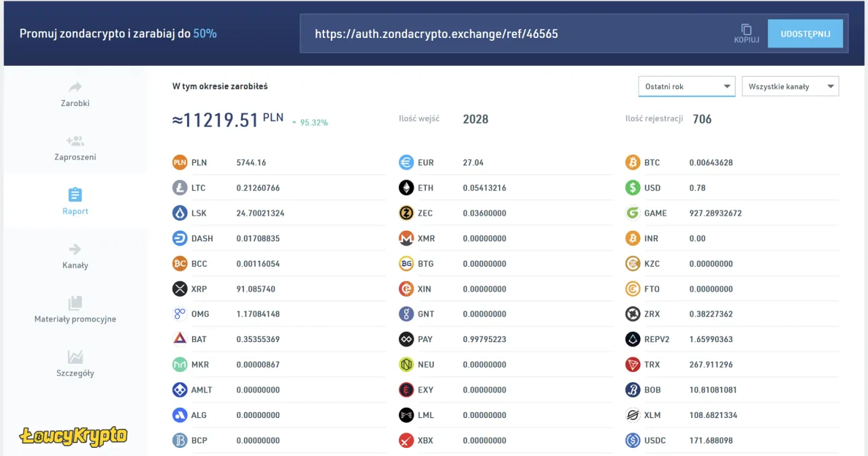Click the EUR currency icon

click(406, 162)
